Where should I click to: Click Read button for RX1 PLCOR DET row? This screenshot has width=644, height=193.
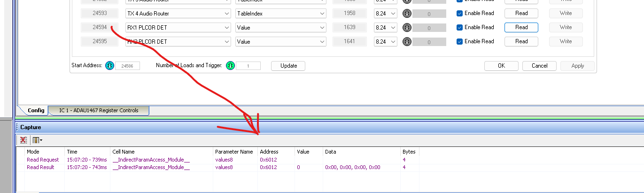pos(521,27)
